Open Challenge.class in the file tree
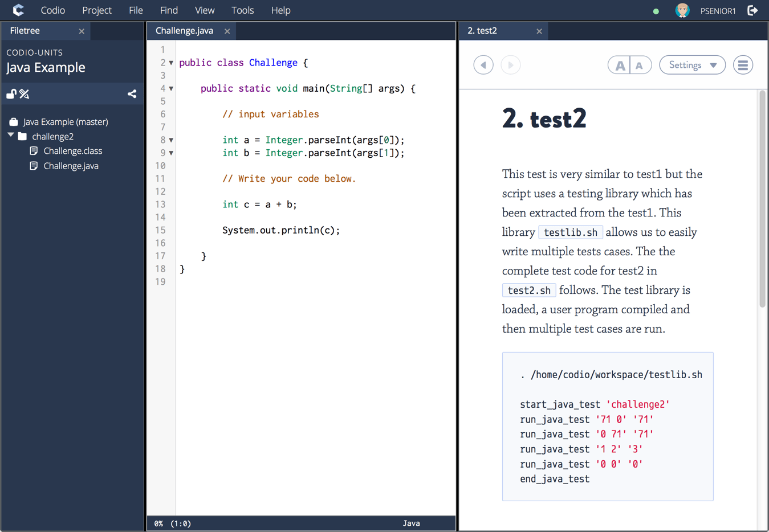The height and width of the screenshot is (532, 769). [72, 151]
